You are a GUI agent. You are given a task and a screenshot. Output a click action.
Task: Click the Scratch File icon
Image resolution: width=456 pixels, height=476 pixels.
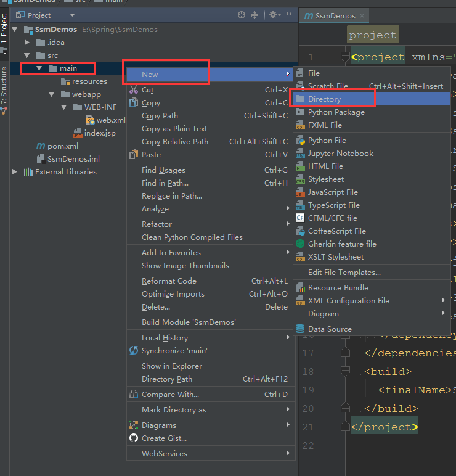pyautogui.click(x=300, y=86)
